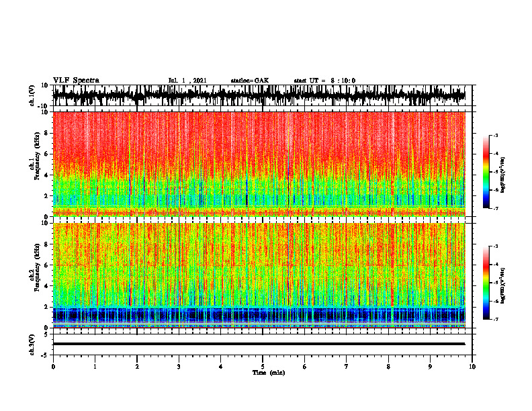This screenshot has width=532, height=411.
Task: Click the -3 label on ch.1 colorbar
Action: [x=495, y=136]
